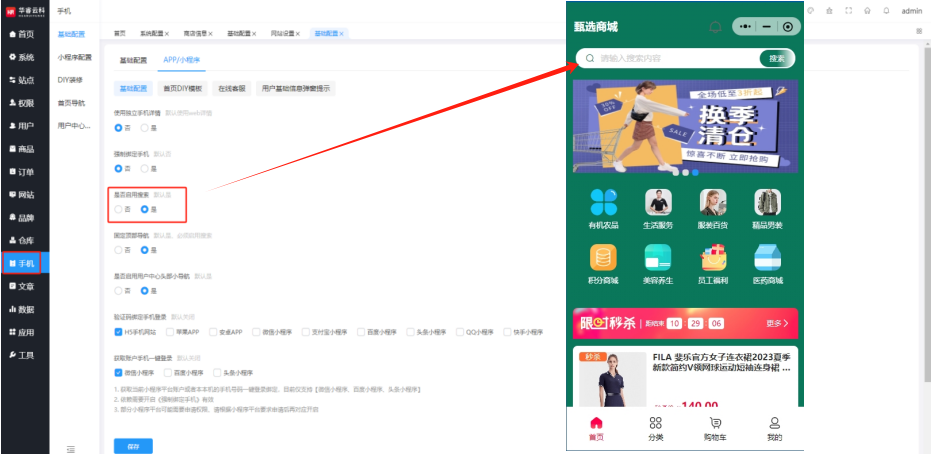Select 是 for 强制绑定手机
Image resolution: width=935 pixels, height=454 pixels.
pyautogui.click(x=145, y=168)
